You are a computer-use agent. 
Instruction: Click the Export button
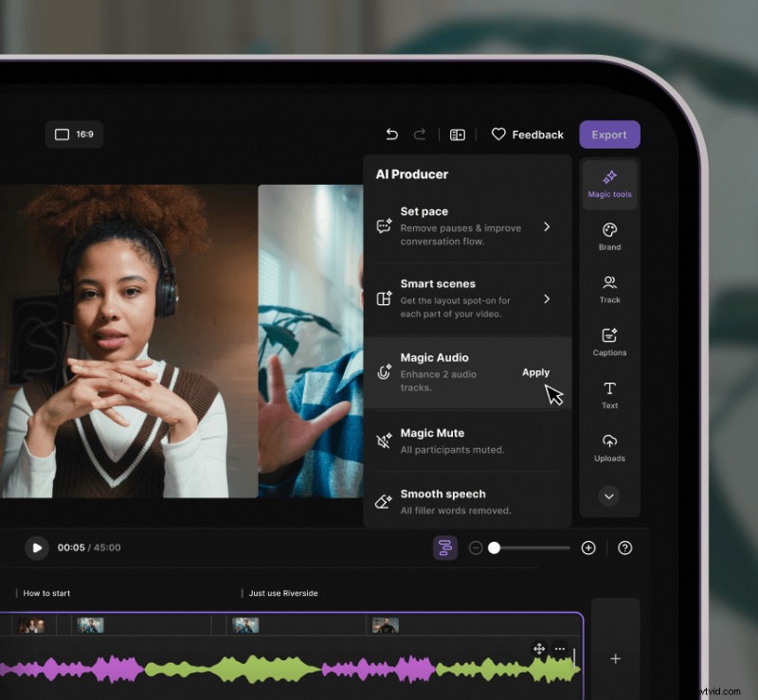tap(609, 135)
